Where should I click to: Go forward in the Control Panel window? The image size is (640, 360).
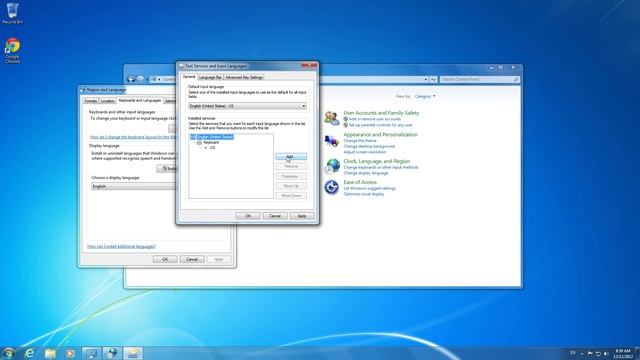pos(140,79)
